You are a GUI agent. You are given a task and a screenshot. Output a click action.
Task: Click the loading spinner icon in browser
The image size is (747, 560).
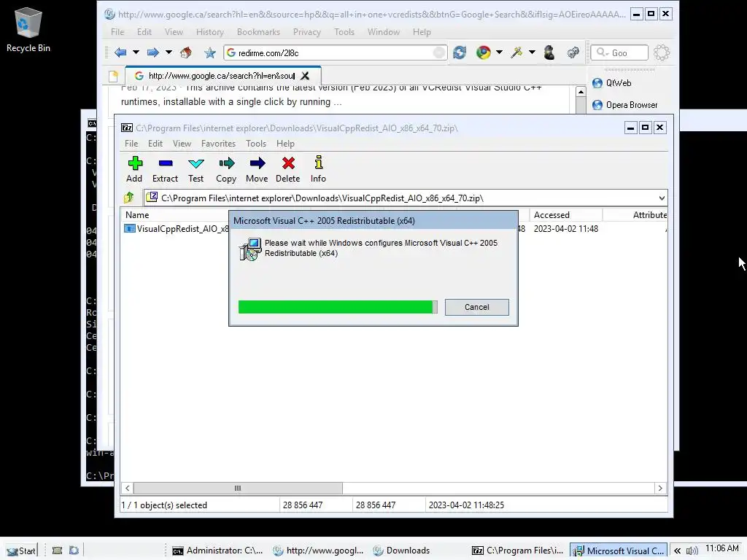[x=662, y=52]
